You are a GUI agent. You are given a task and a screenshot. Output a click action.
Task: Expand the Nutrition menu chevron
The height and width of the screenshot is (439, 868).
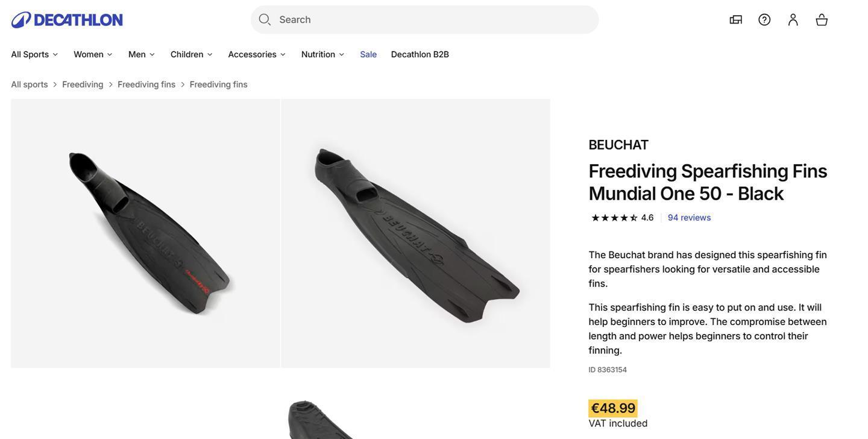pos(342,54)
